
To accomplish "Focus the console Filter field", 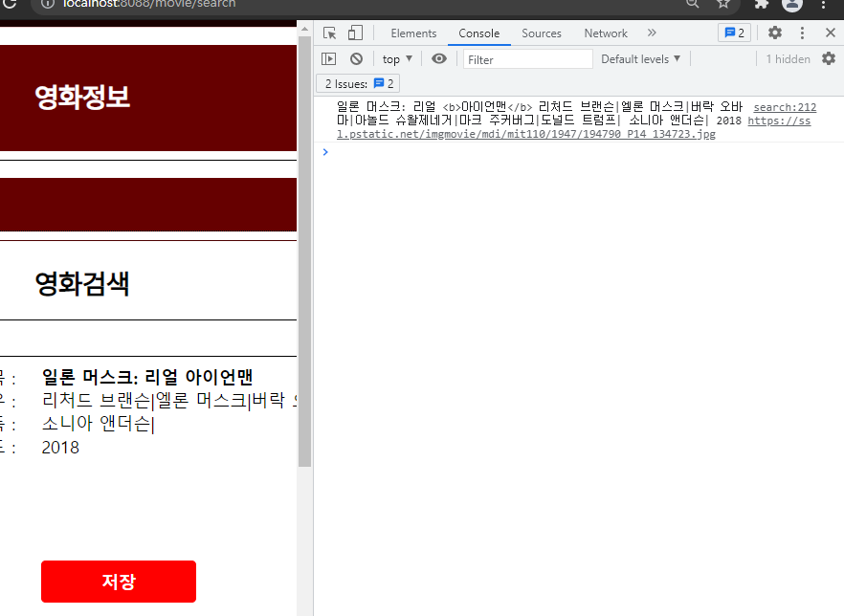I will (x=527, y=59).
